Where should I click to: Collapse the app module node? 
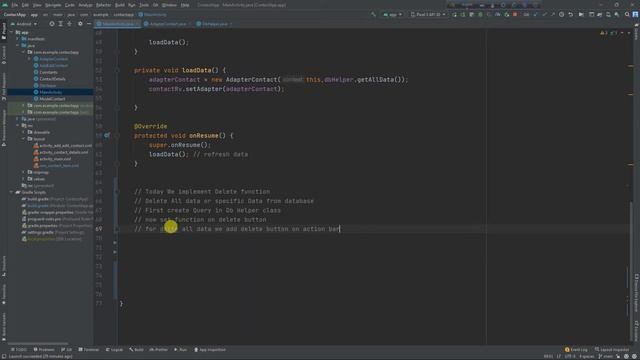[11, 32]
